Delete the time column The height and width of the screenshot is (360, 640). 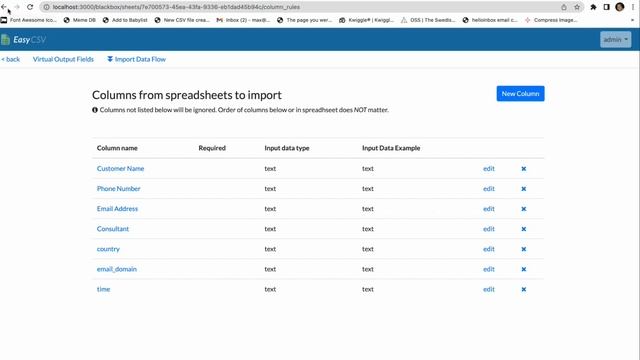click(x=524, y=289)
